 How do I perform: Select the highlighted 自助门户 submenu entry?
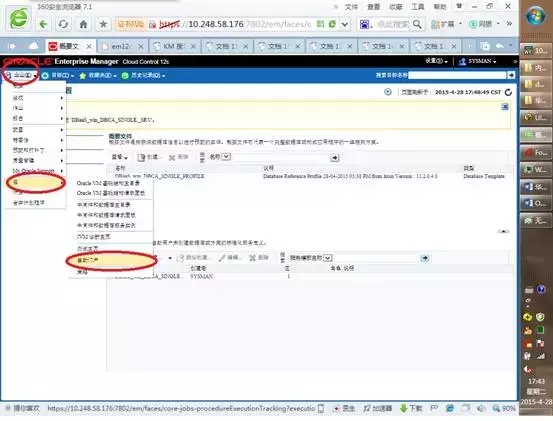pos(111,260)
